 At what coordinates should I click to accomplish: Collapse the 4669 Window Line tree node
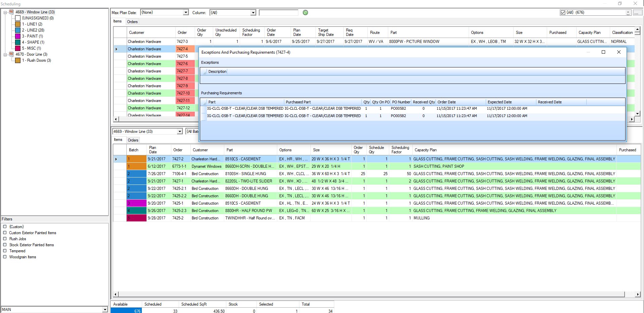(5, 12)
